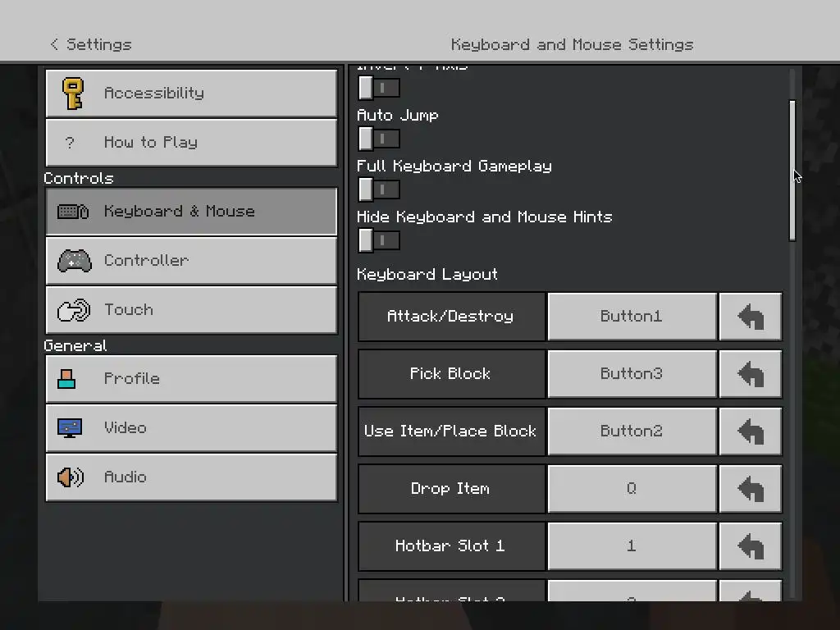Screen dimensions: 840x630
Task: Switch to Touch settings
Action: (x=191, y=310)
